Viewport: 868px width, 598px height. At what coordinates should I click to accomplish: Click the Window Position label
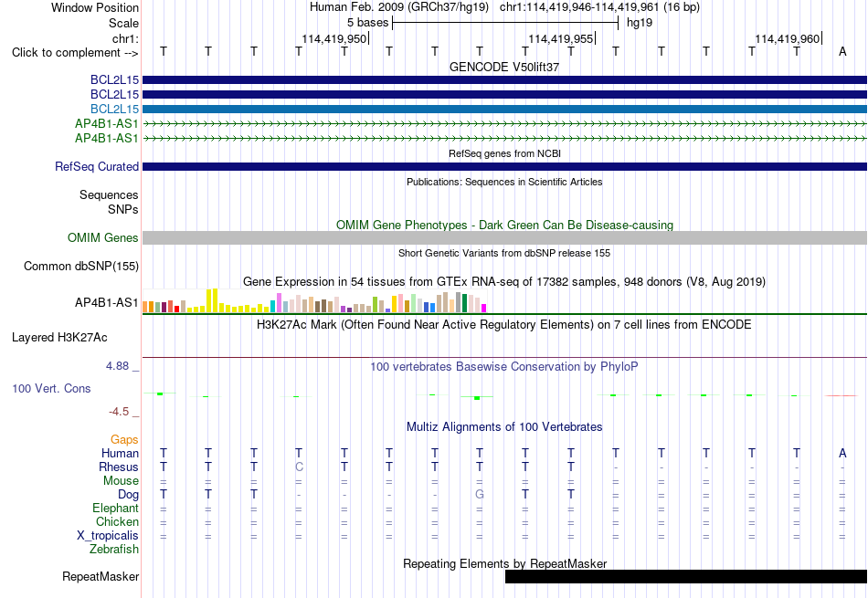tap(95, 7)
